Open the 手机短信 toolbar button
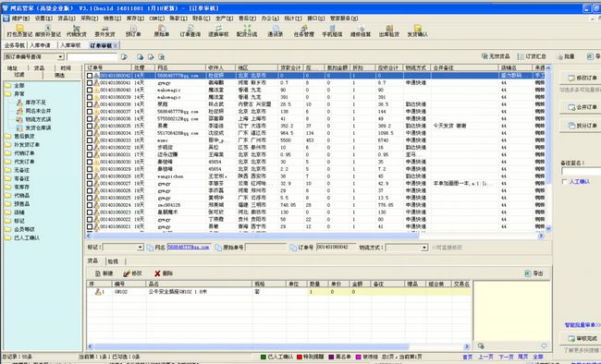Image resolution: width=601 pixels, height=364 pixels. 332,30
